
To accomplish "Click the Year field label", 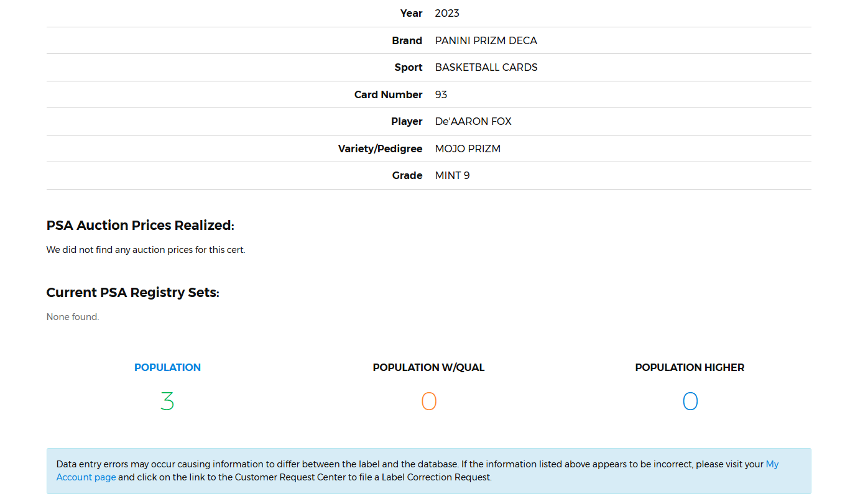I will tap(412, 13).
